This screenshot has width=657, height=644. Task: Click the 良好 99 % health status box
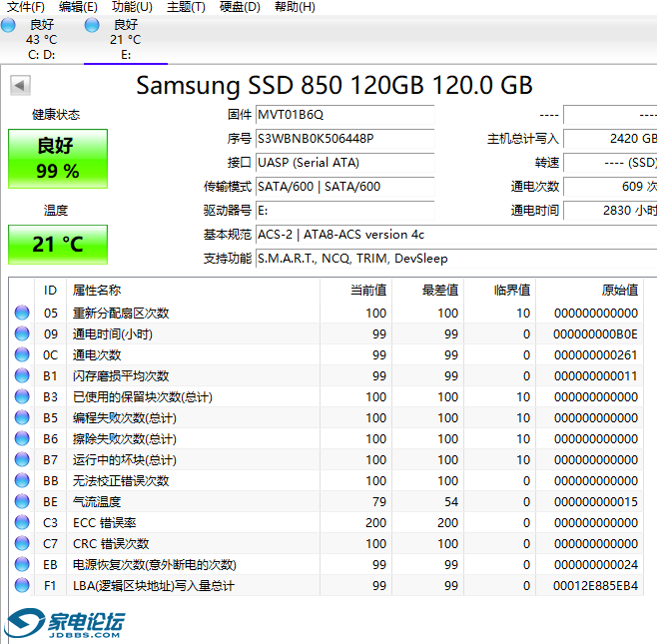pos(58,159)
